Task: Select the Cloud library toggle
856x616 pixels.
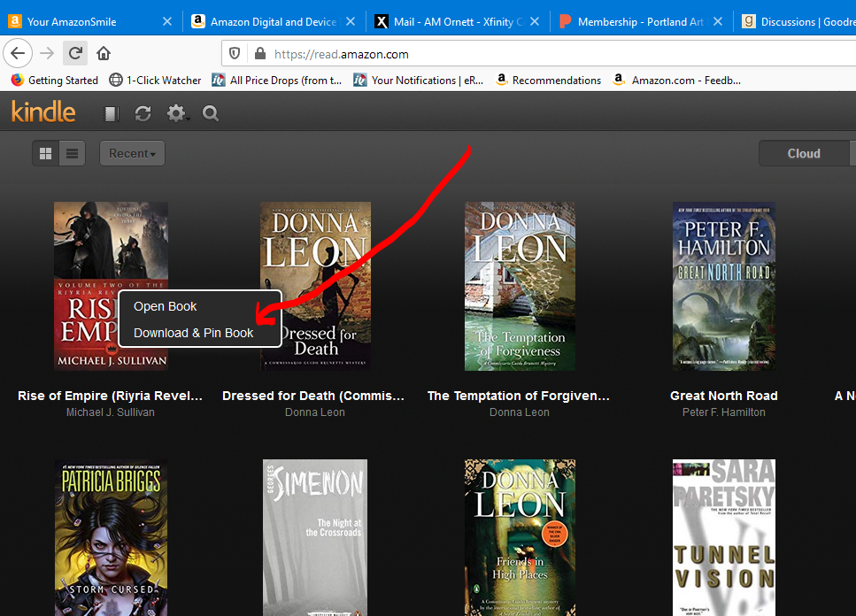Action: pyautogui.click(x=803, y=154)
